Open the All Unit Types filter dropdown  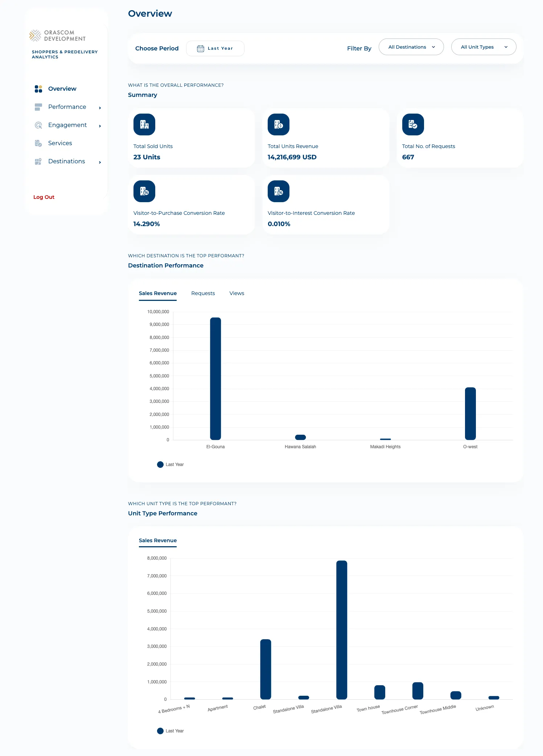coord(484,47)
